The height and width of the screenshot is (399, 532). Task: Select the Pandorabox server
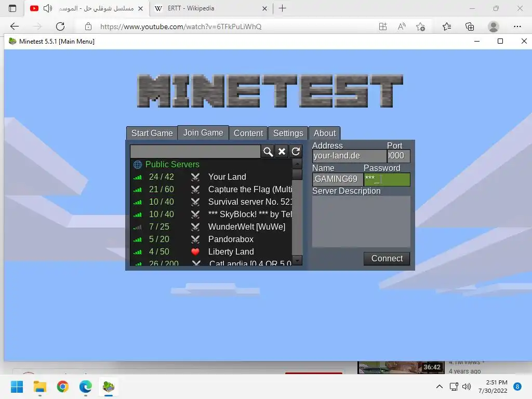(211, 239)
